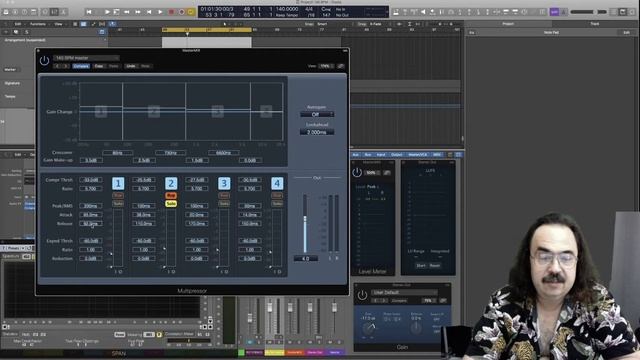Click the Out level value field

306,258
